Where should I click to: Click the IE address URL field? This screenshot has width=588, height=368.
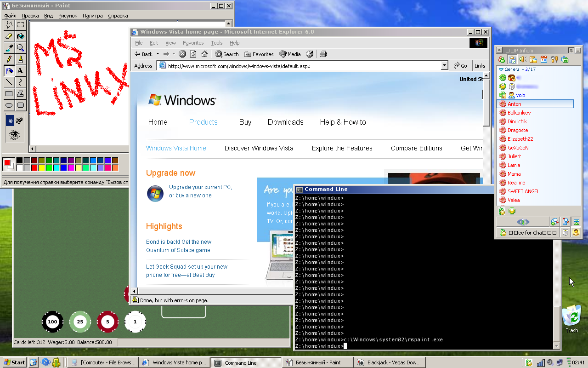pyautogui.click(x=303, y=66)
